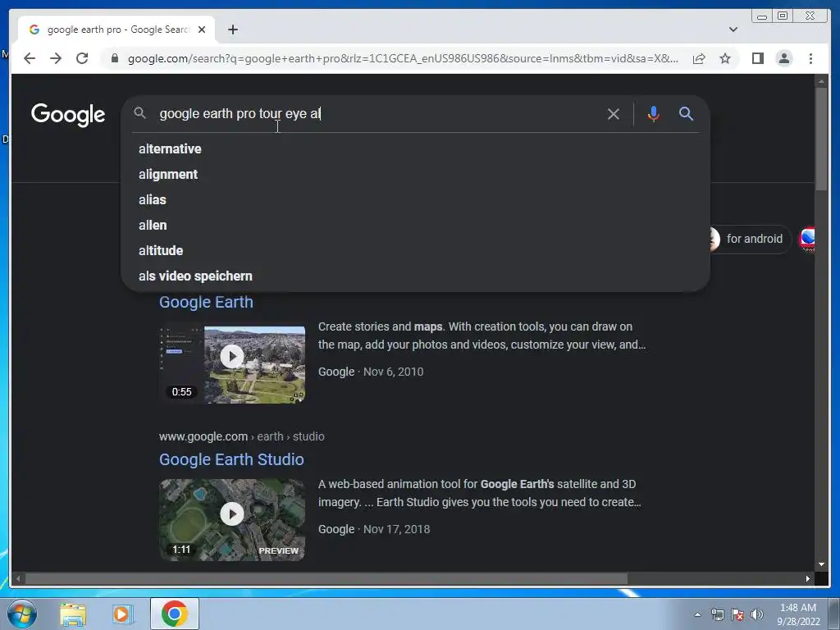Click the address bar URL
This screenshot has height=630, width=840.
pyautogui.click(x=403, y=58)
